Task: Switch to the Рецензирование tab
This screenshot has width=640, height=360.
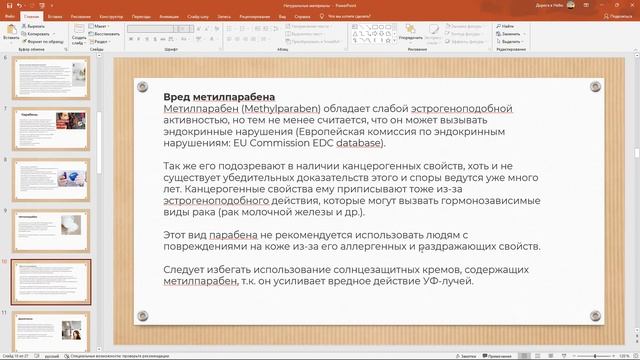Action: click(x=255, y=17)
